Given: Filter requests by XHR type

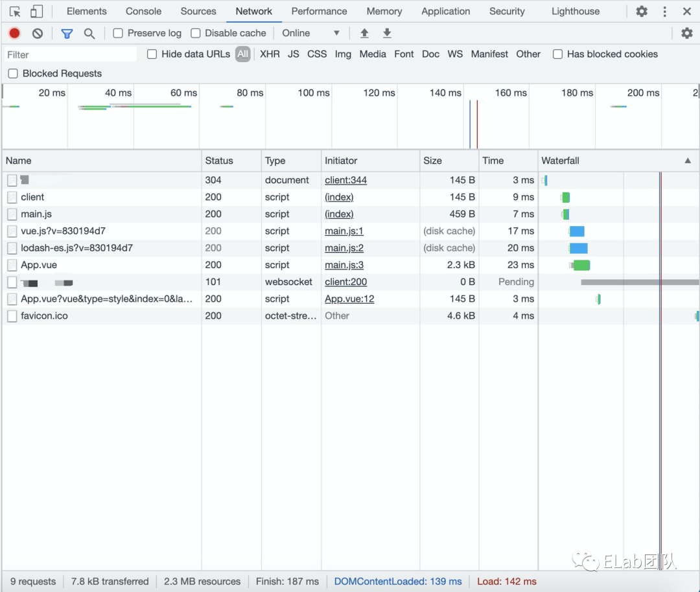Looking at the screenshot, I should pyautogui.click(x=270, y=54).
